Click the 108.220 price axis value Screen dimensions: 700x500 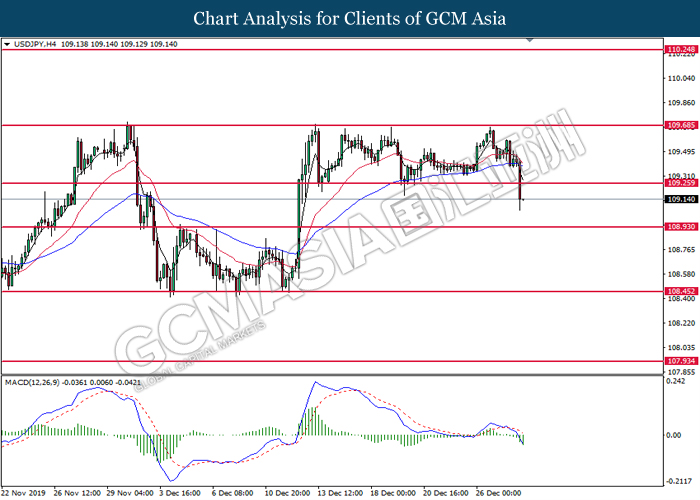click(x=681, y=323)
